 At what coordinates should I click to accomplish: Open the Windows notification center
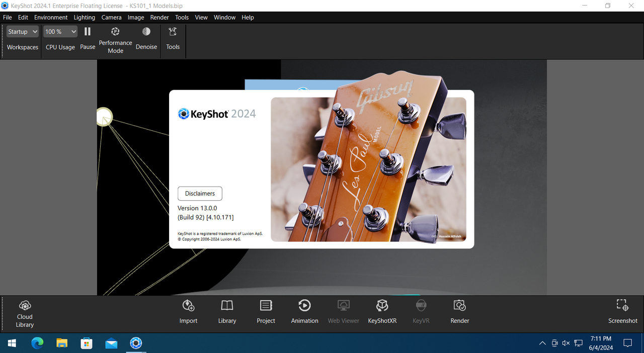click(x=628, y=343)
